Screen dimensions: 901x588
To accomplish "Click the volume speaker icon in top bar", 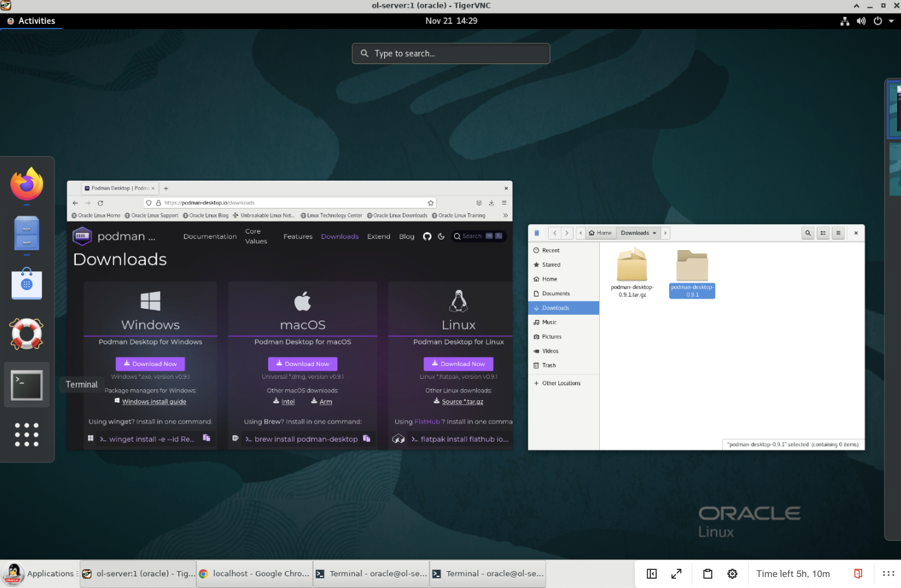I will [x=861, y=21].
